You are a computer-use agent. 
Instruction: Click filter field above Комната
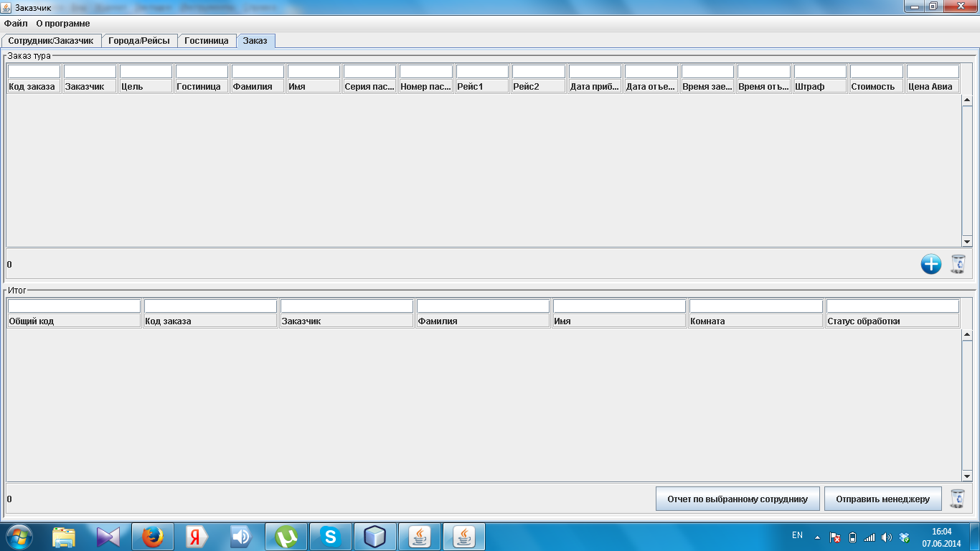click(756, 306)
